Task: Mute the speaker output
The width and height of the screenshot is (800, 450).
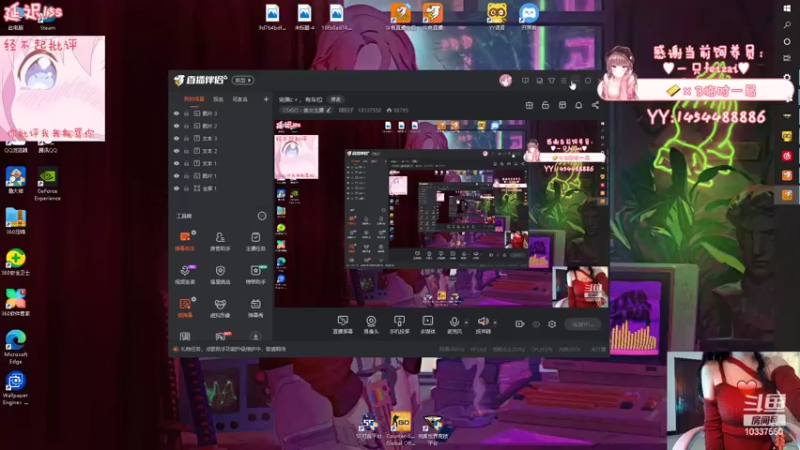Action: click(483, 324)
